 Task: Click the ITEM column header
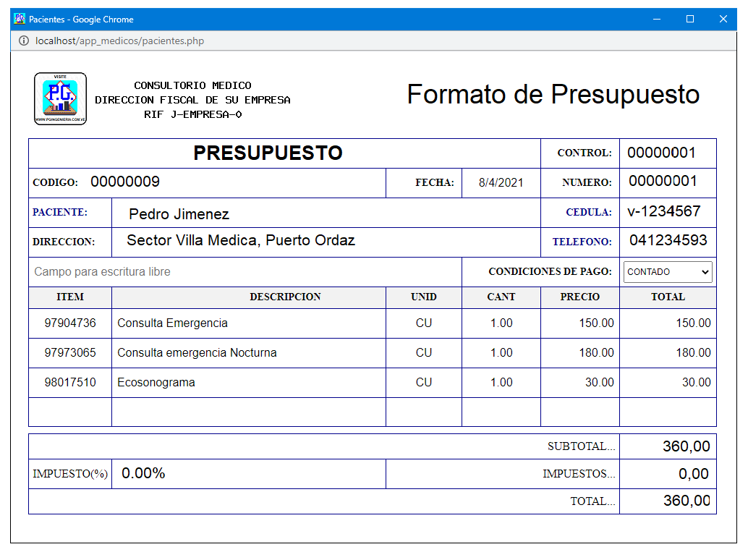70,297
